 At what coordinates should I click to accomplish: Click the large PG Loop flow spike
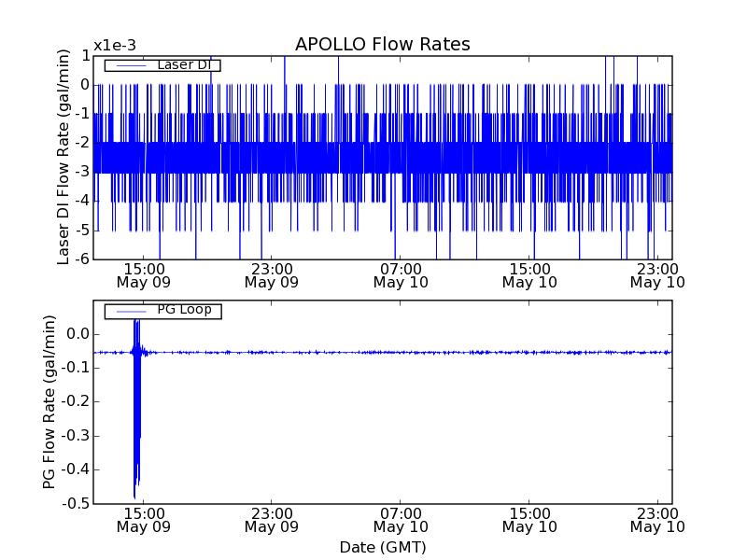pyautogui.click(x=136, y=411)
